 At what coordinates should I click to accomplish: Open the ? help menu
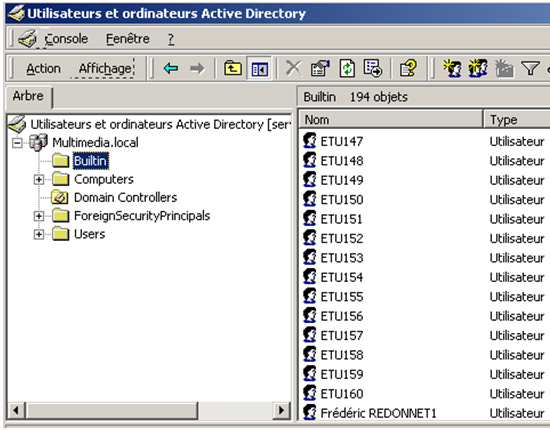point(171,39)
